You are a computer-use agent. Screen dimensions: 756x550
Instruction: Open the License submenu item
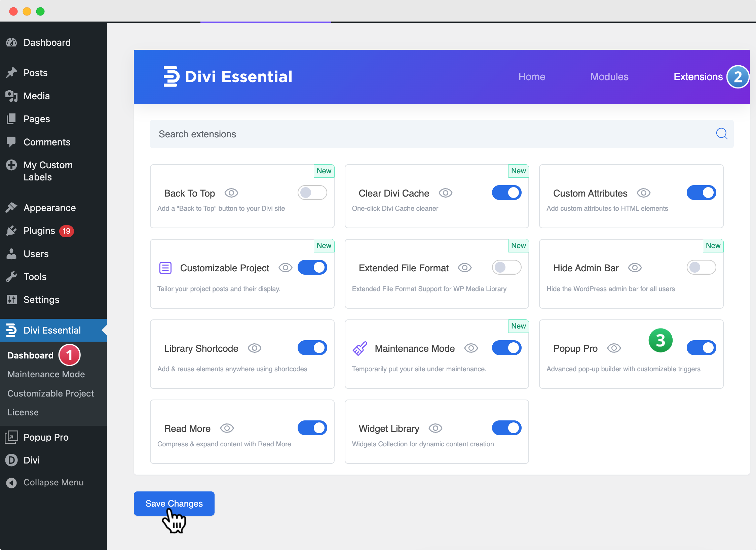coord(23,412)
